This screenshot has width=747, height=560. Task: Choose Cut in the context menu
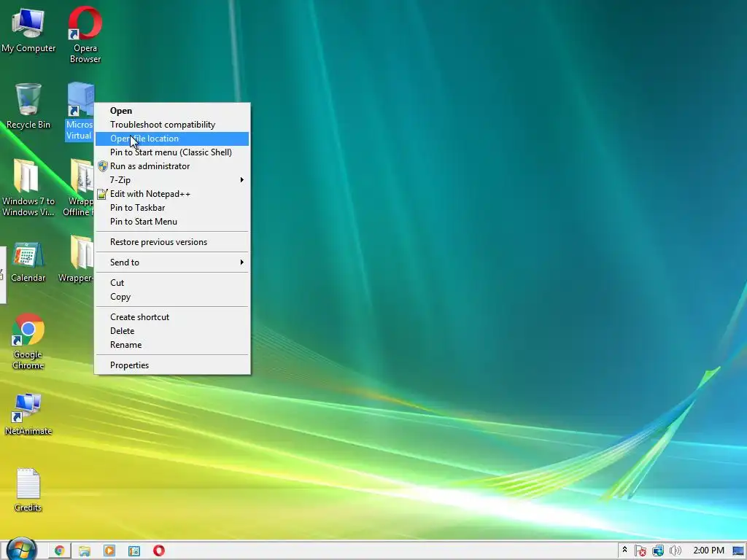click(172, 283)
